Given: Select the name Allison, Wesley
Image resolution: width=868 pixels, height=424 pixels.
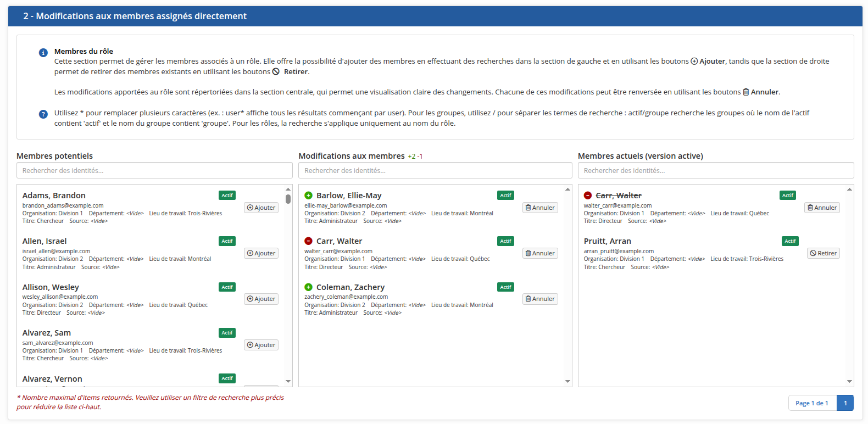Looking at the screenshot, I should click(x=51, y=287).
